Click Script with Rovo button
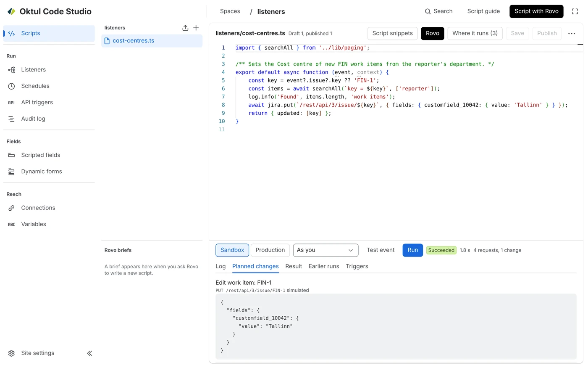 [536, 11]
